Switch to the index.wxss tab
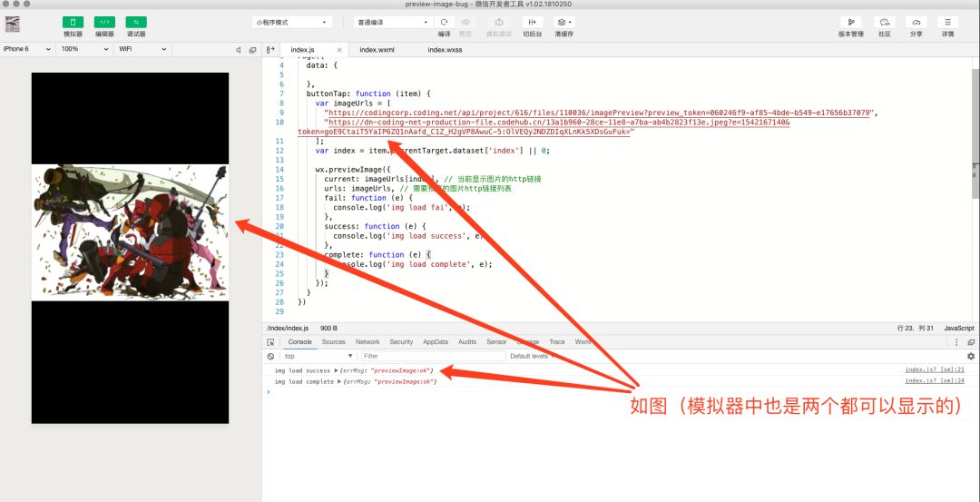The height and width of the screenshot is (502, 980). [x=445, y=49]
